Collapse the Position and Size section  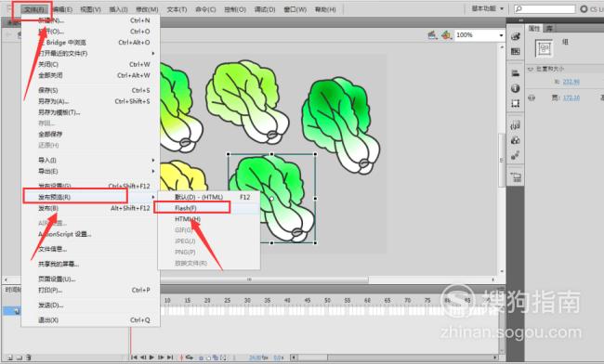pos(530,70)
